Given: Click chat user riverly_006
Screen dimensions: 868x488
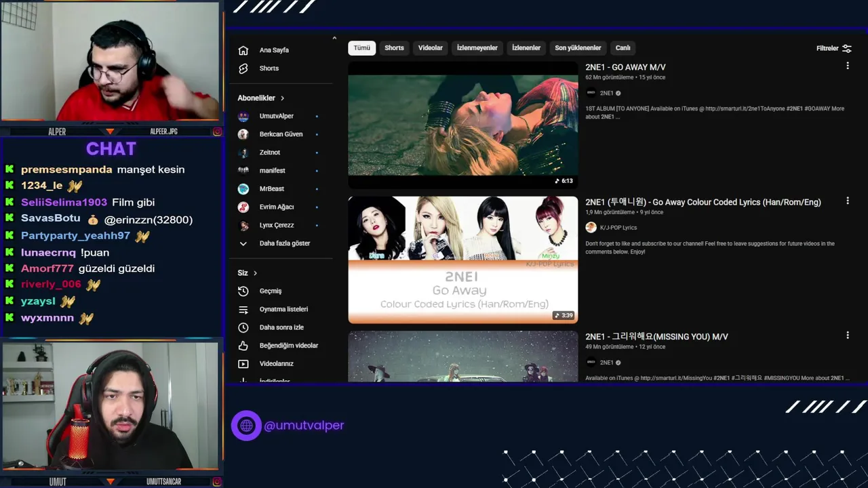Looking at the screenshot, I should click(51, 285).
